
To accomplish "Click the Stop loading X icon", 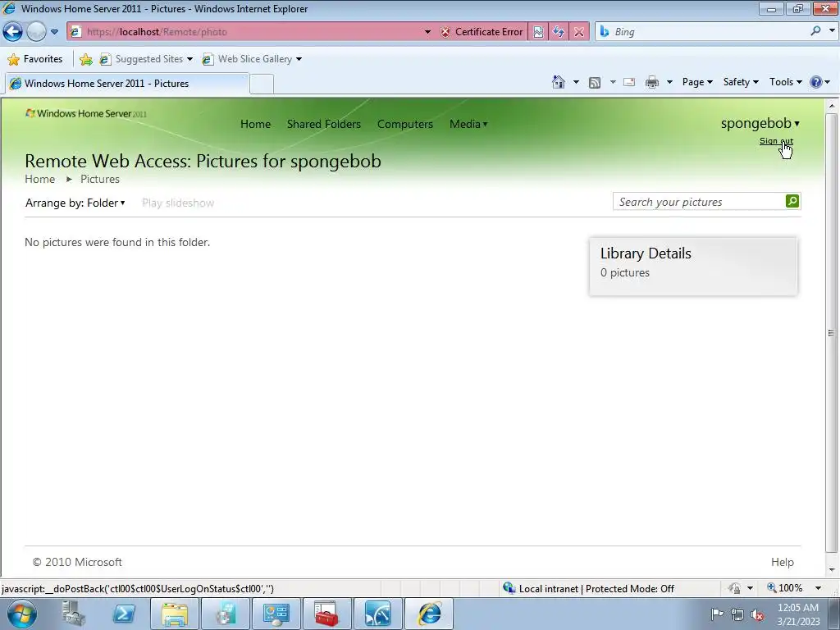I will click(x=579, y=32).
